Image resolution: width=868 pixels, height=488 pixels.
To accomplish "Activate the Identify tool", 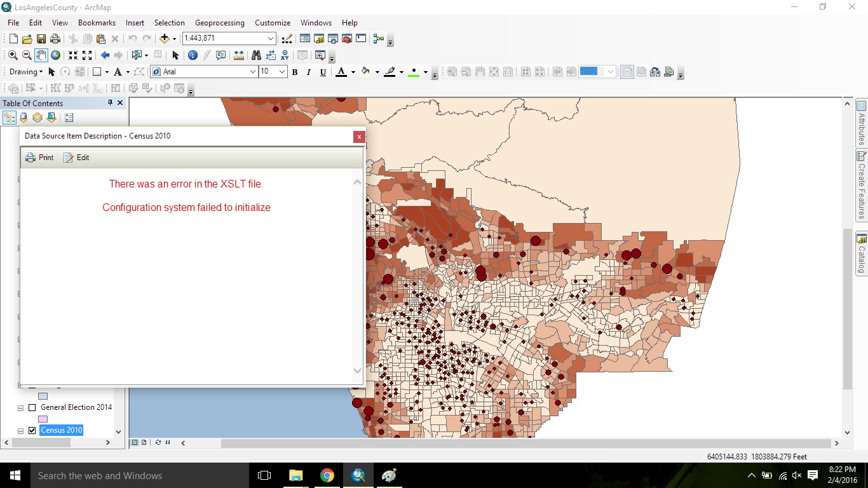I will [x=193, y=55].
